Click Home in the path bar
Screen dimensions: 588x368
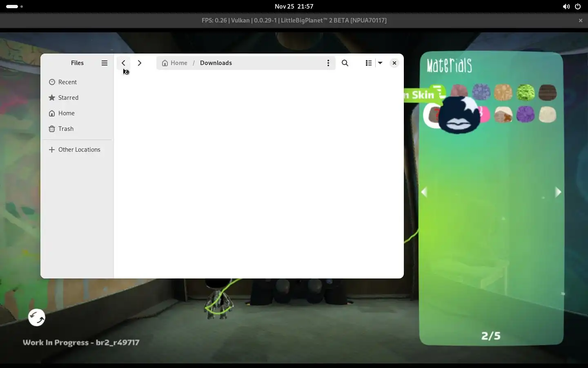pyautogui.click(x=175, y=63)
